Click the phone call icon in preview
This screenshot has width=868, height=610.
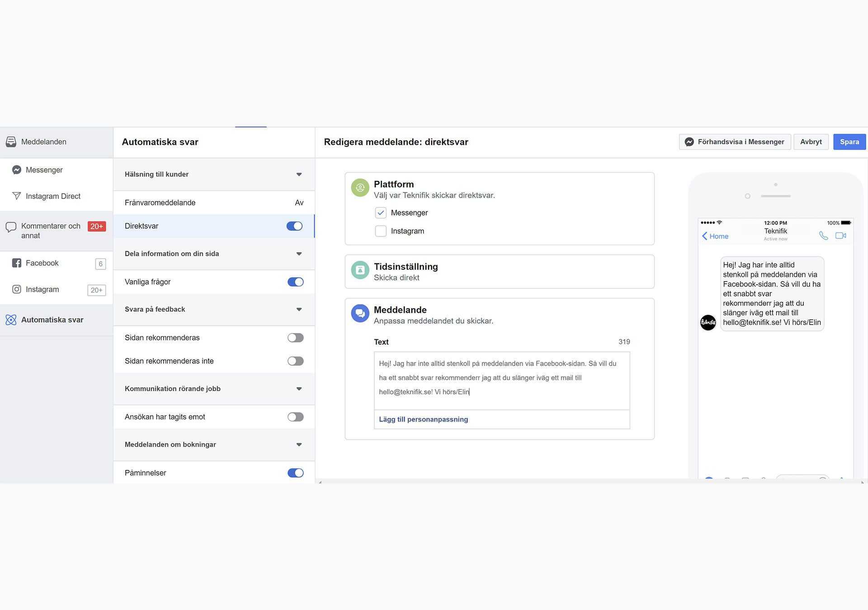[x=823, y=236]
